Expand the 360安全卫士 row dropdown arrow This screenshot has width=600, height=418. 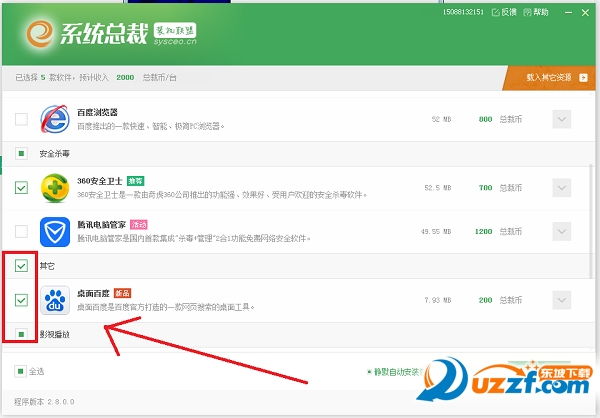[x=562, y=188]
